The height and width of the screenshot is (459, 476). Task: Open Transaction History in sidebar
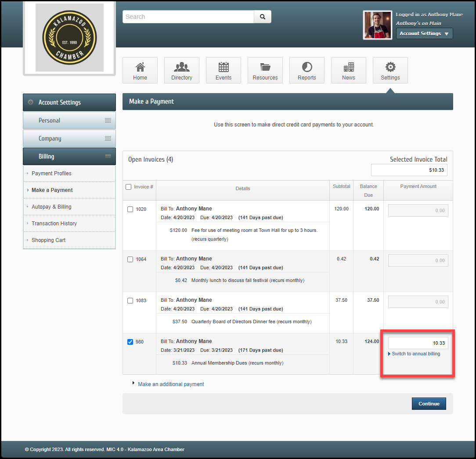click(54, 224)
